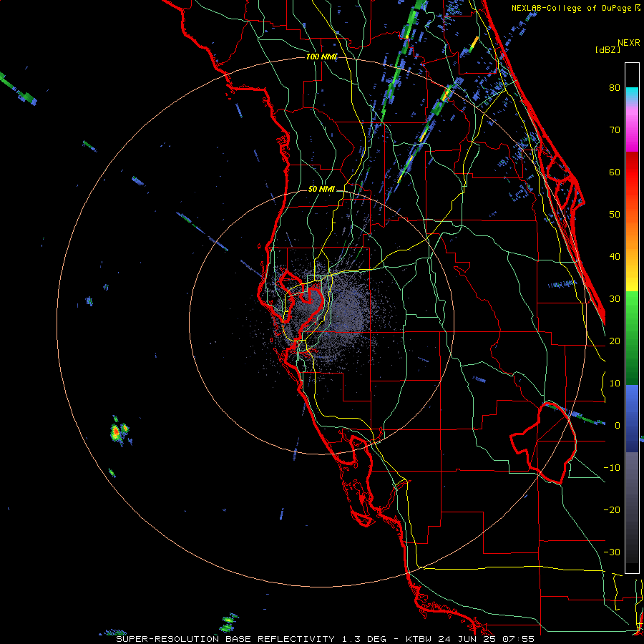Image resolution: width=644 pixels, height=644 pixels.
Task: Click the -10 value on the dBZ scale
Action: pyautogui.click(x=612, y=468)
